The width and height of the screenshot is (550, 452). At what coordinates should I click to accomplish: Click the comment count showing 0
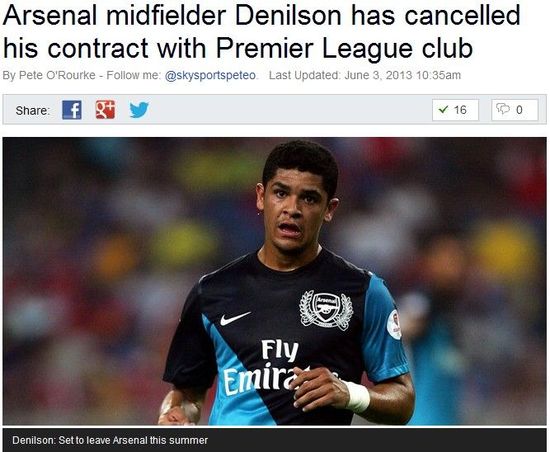519,110
